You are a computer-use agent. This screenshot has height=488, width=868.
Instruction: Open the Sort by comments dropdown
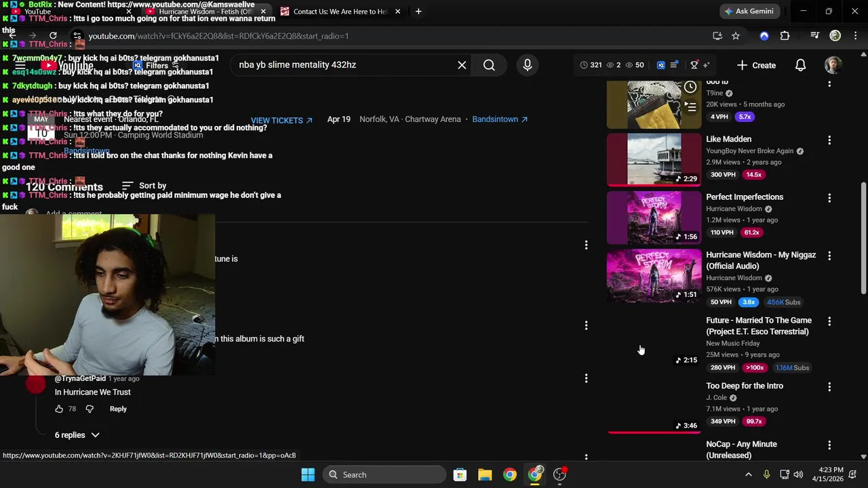[x=144, y=186]
